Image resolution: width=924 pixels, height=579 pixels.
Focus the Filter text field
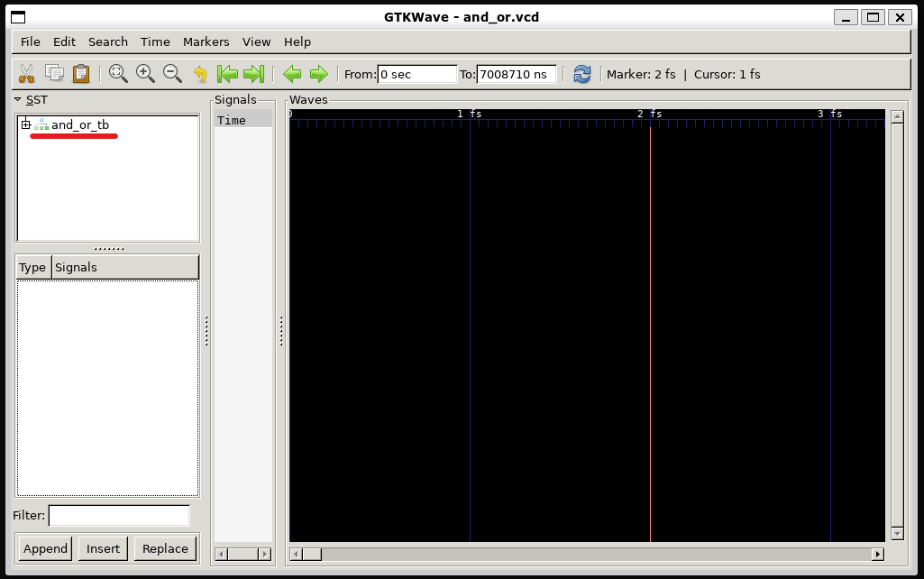119,515
